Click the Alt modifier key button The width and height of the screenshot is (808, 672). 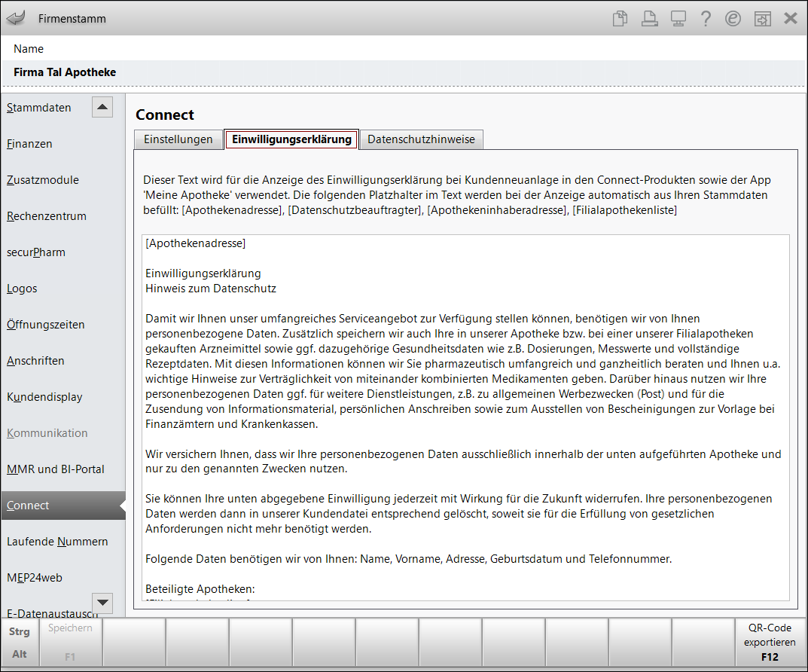pyautogui.click(x=20, y=654)
